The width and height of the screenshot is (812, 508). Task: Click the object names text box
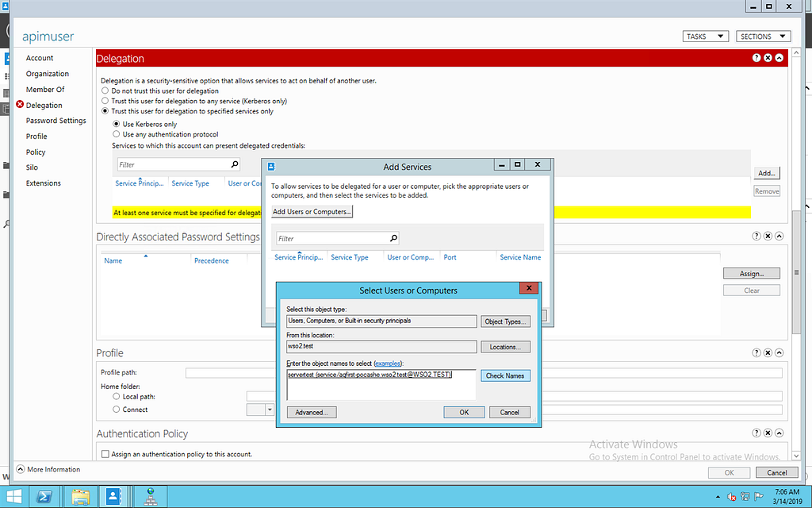381,384
